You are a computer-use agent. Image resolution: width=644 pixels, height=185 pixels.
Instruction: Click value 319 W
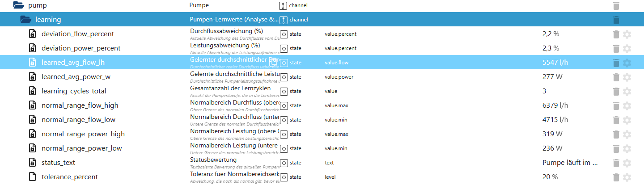pos(552,134)
